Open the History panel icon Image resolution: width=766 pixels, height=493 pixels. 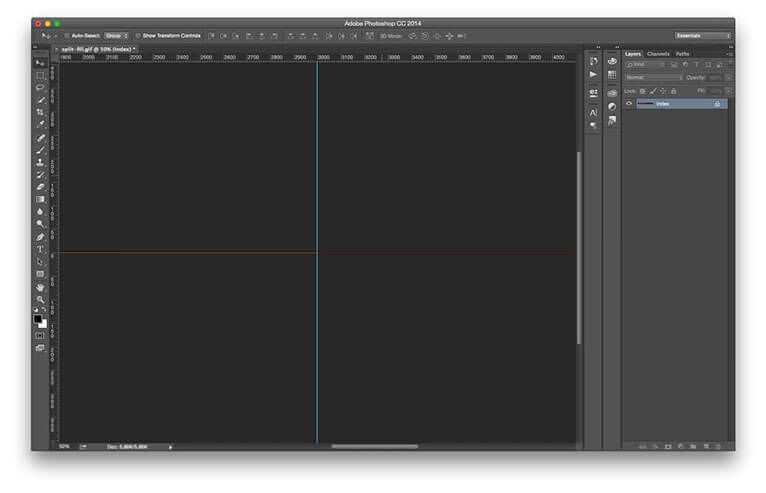[593, 61]
